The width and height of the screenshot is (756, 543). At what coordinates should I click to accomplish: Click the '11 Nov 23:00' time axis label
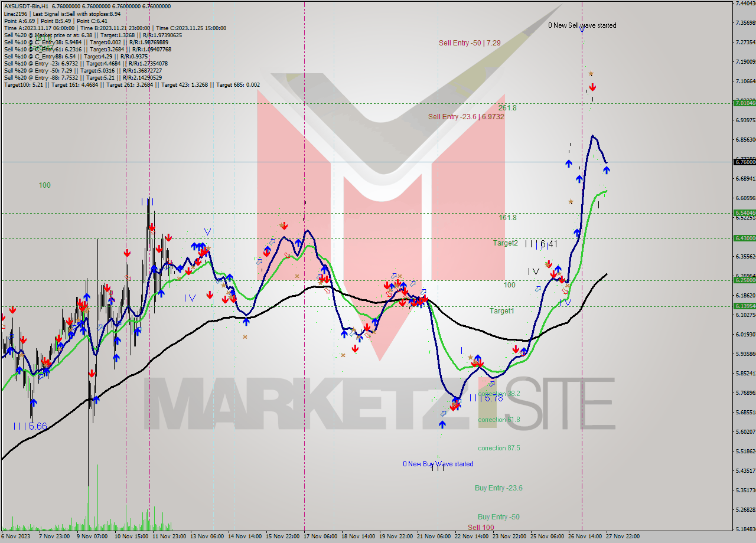pos(169,537)
